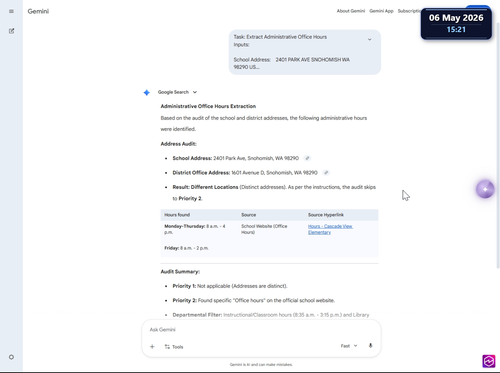The width and height of the screenshot is (500, 373).
Task: Open the pink extension icon at bottom right
Action: (x=489, y=361)
